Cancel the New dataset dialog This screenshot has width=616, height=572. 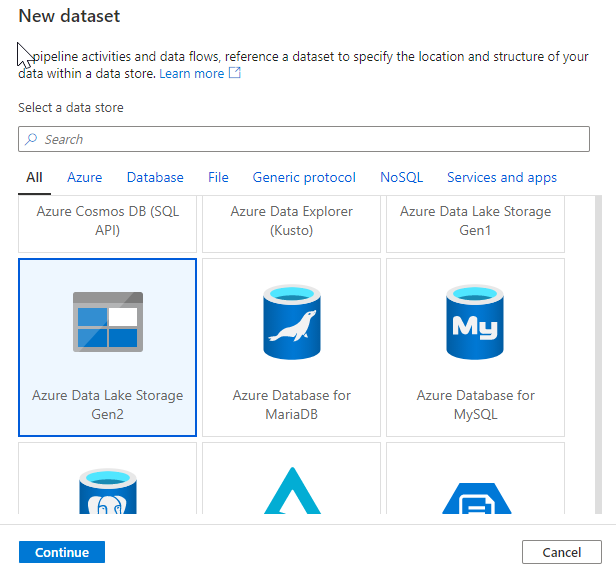561,552
